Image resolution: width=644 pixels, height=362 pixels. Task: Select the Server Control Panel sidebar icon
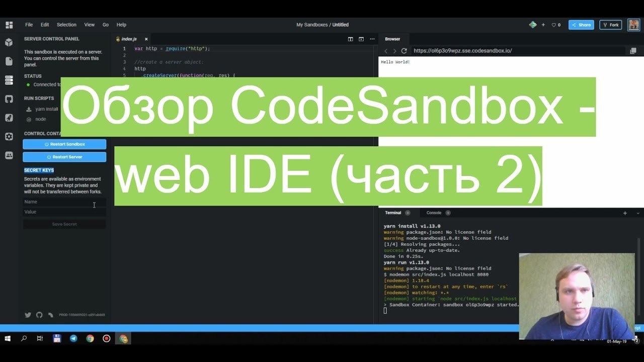[x=9, y=80]
